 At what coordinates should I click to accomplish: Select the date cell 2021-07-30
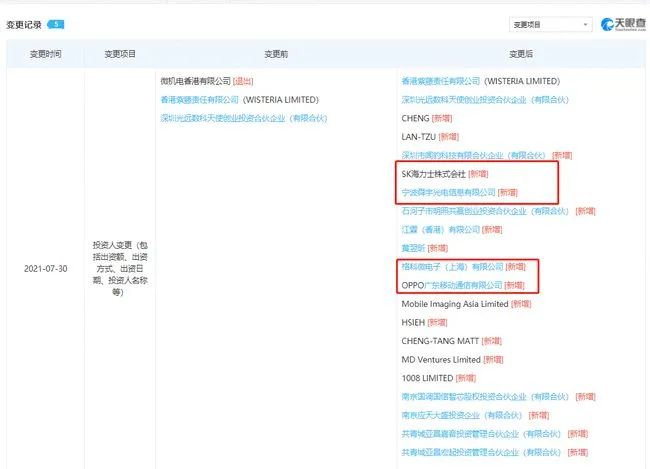click(46, 269)
